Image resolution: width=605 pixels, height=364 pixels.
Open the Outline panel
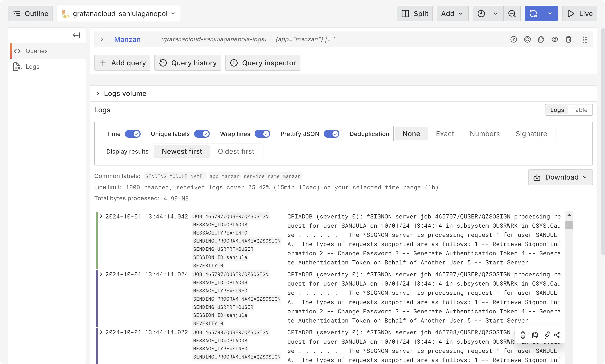[x=30, y=13]
